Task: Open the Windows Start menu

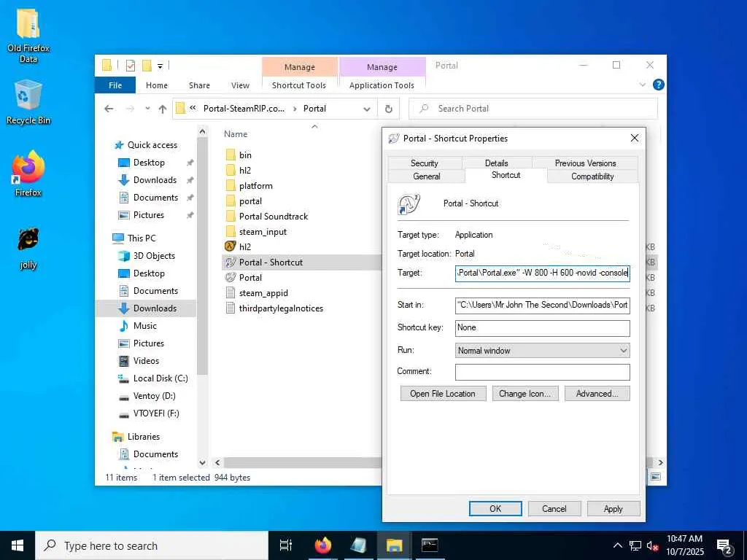Action: (18, 545)
